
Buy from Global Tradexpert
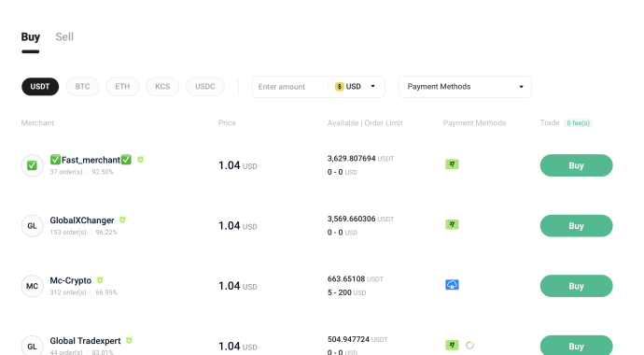tap(576, 346)
